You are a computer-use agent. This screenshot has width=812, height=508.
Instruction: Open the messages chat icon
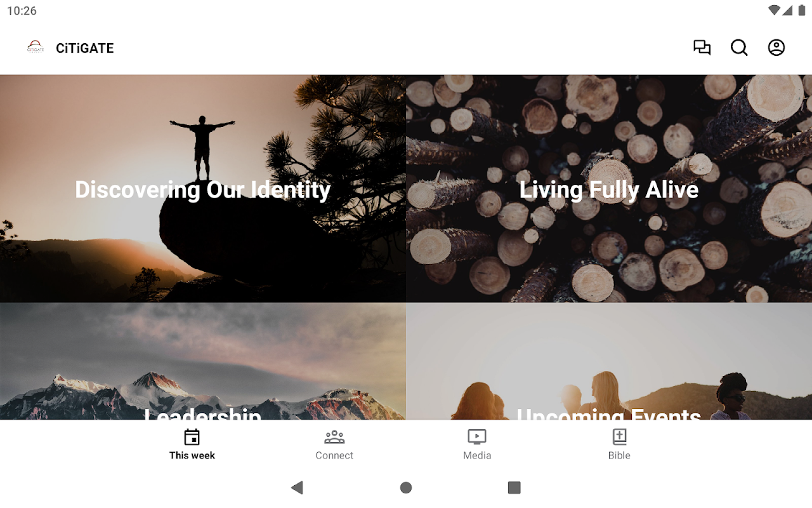click(x=702, y=48)
